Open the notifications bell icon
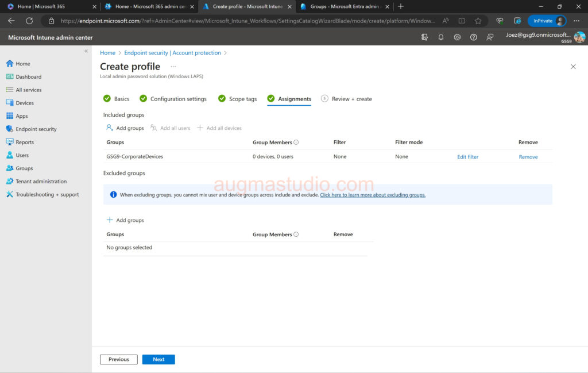The image size is (588, 373). coord(441,37)
